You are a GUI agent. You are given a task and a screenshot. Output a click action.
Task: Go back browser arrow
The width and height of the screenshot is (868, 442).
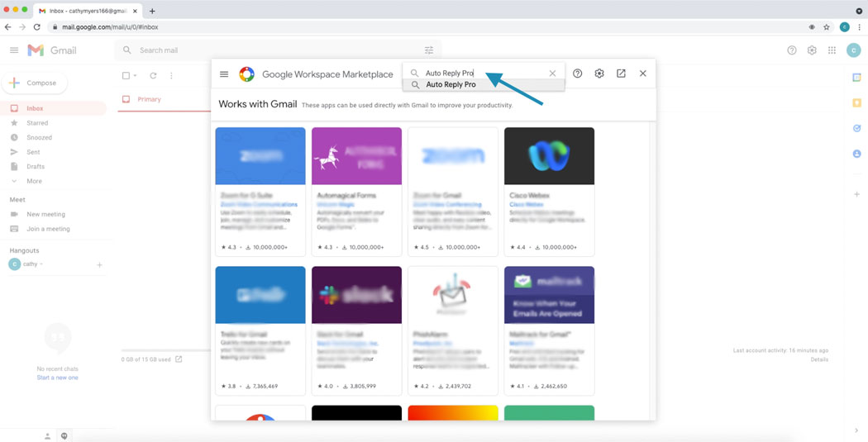(x=7, y=26)
